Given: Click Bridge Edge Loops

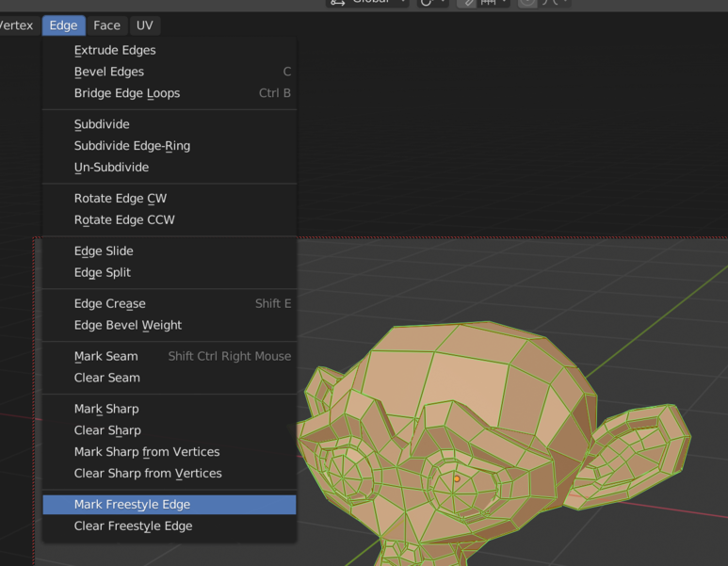Looking at the screenshot, I should (x=170, y=93).
